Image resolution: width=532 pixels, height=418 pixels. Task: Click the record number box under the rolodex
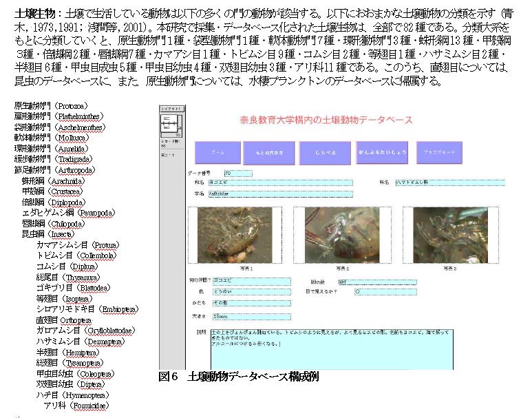(x=171, y=135)
